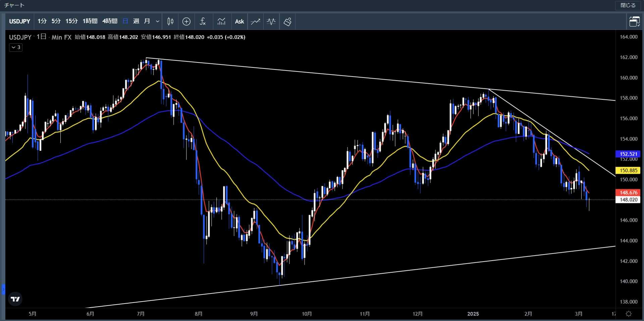Select the 15分 timeframe

coord(71,21)
